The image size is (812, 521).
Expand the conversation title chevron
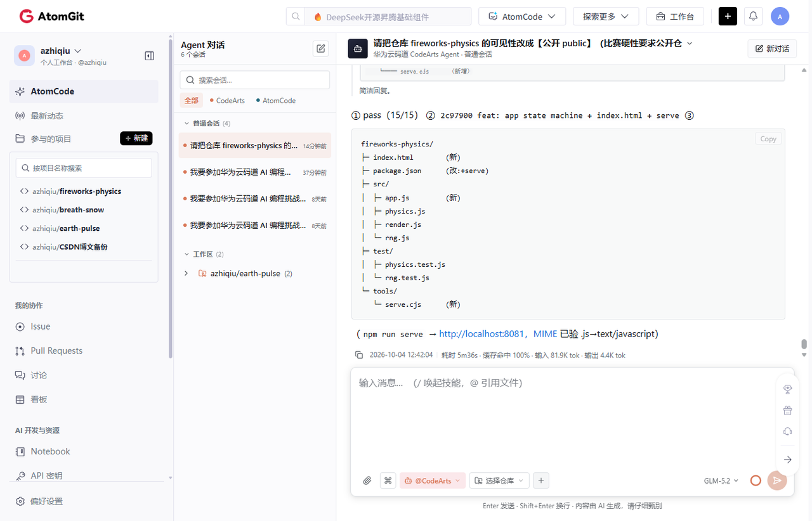(x=690, y=43)
